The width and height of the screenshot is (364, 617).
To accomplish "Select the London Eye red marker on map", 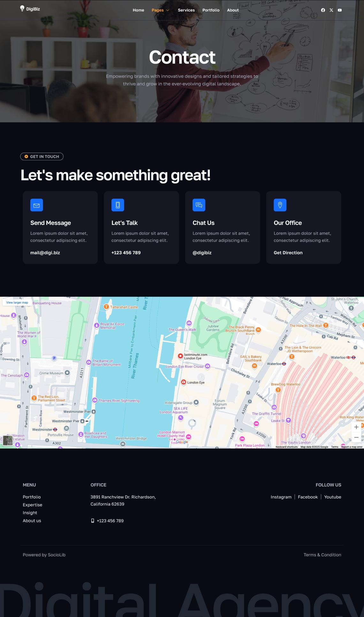I will click(184, 382).
